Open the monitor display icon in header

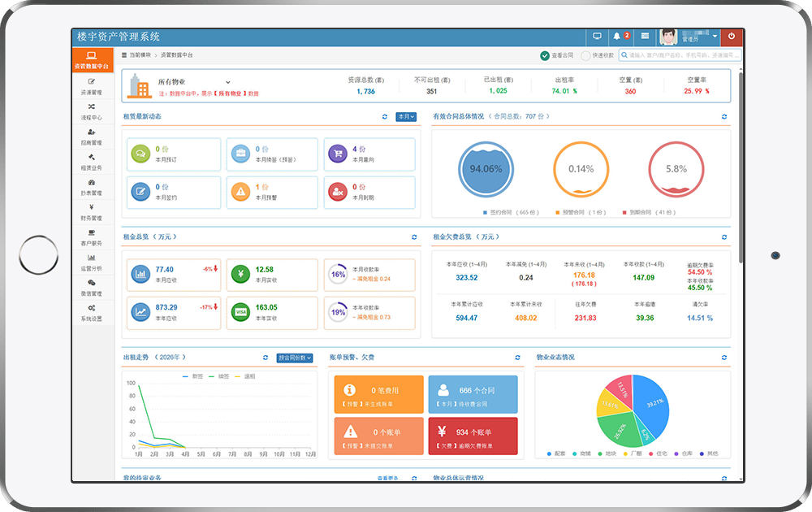597,37
